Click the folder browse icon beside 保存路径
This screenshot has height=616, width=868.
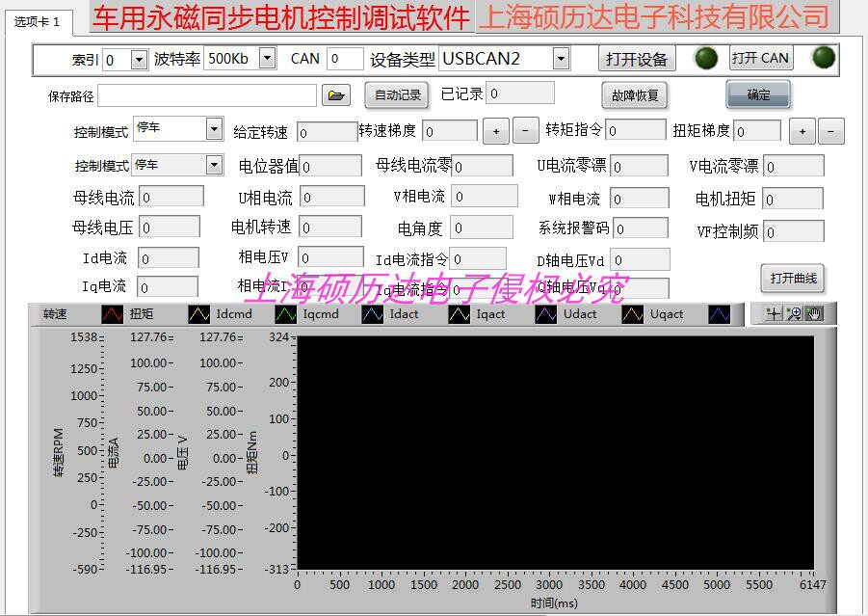point(336,95)
